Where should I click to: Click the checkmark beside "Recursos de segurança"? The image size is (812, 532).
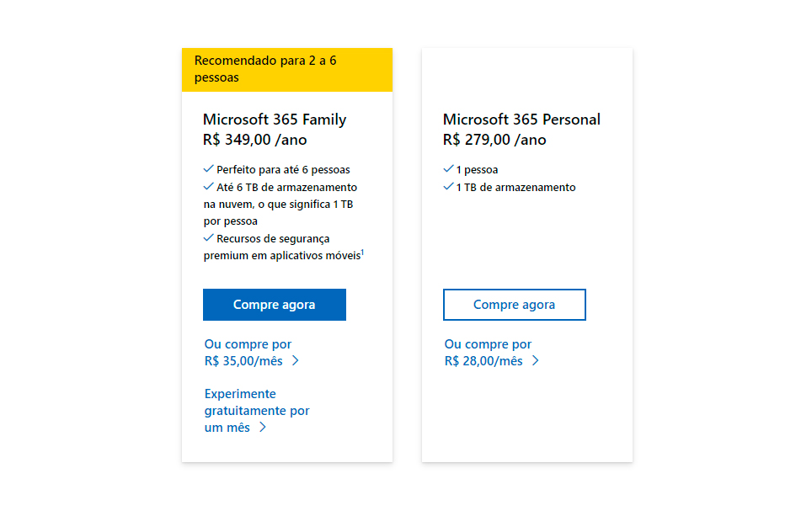pyautogui.click(x=208, y=237)
